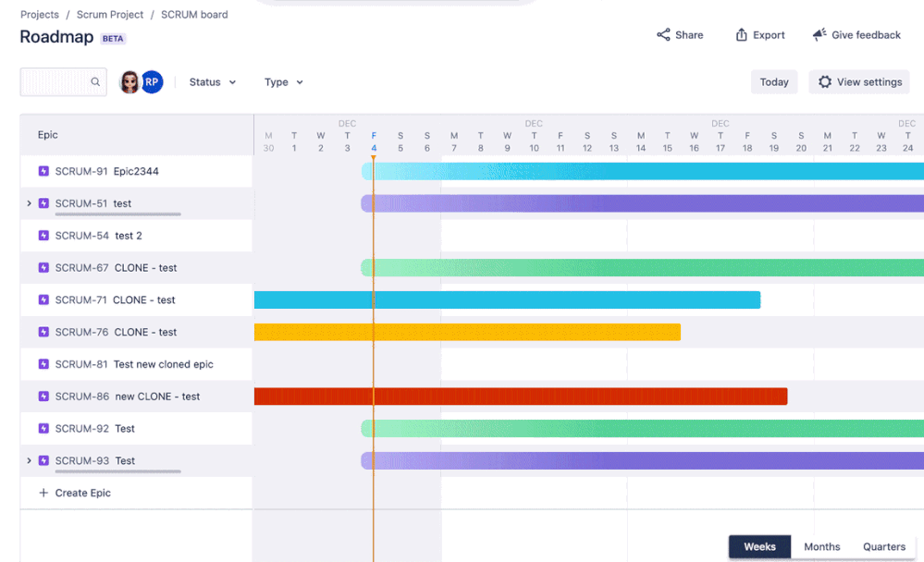Open the Share dialog
The height and width of the screenshot is (562, 924).
coord(680,34)
